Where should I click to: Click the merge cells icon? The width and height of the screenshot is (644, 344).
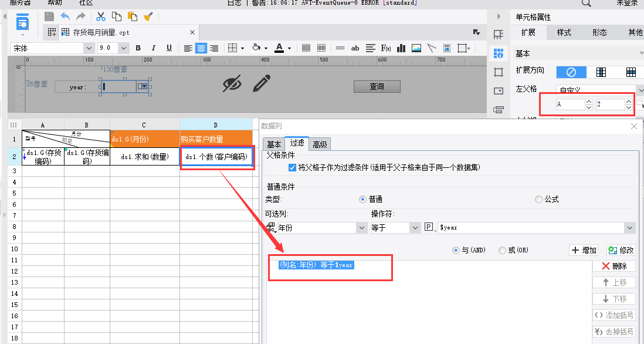[x=306, y=48]
